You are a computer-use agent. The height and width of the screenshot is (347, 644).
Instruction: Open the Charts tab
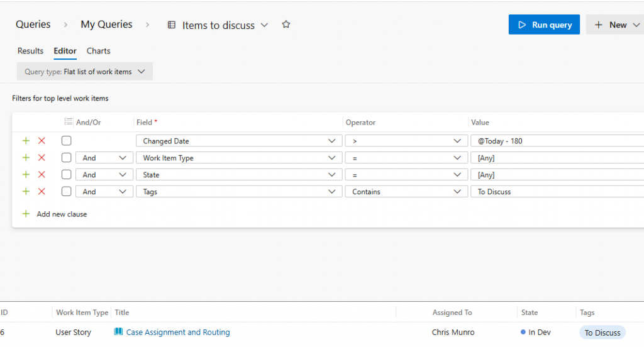[x=98, y=51]
